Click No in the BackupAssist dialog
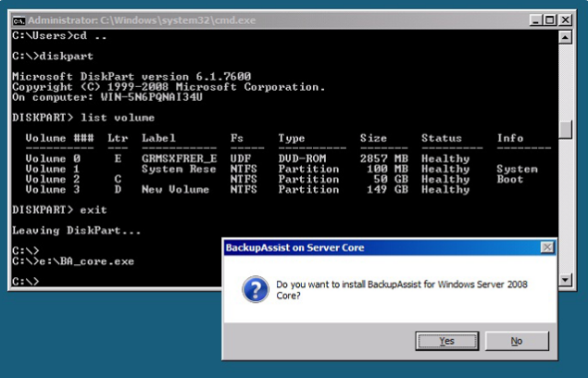The height and width of the screenshot is (378, 588). pyautogui.click(x=517, y=341)
